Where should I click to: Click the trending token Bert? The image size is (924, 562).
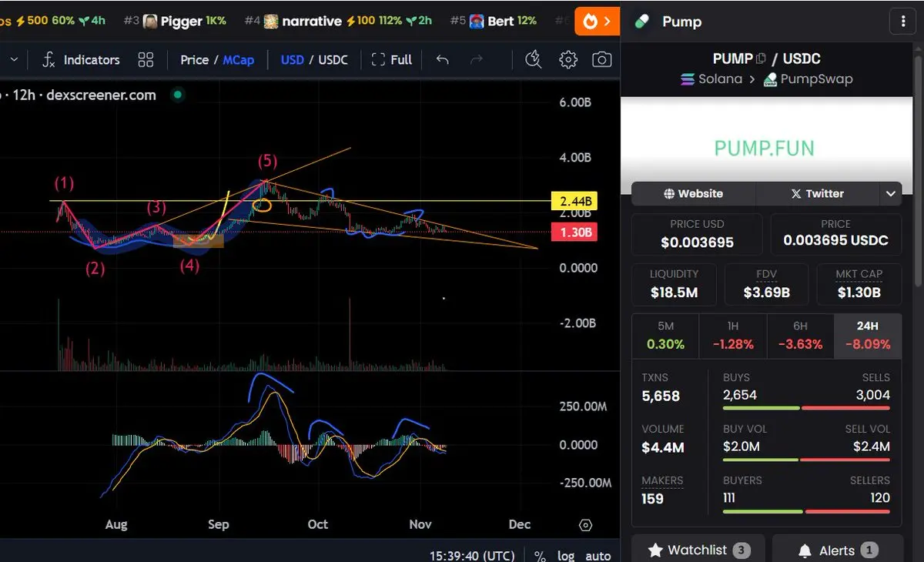coord(494,21)
